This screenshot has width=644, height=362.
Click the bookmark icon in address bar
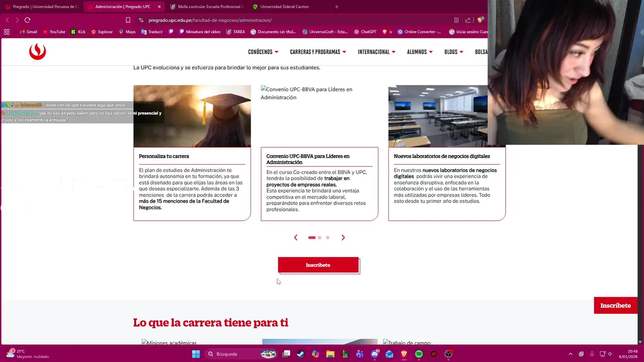coord(128,20)
